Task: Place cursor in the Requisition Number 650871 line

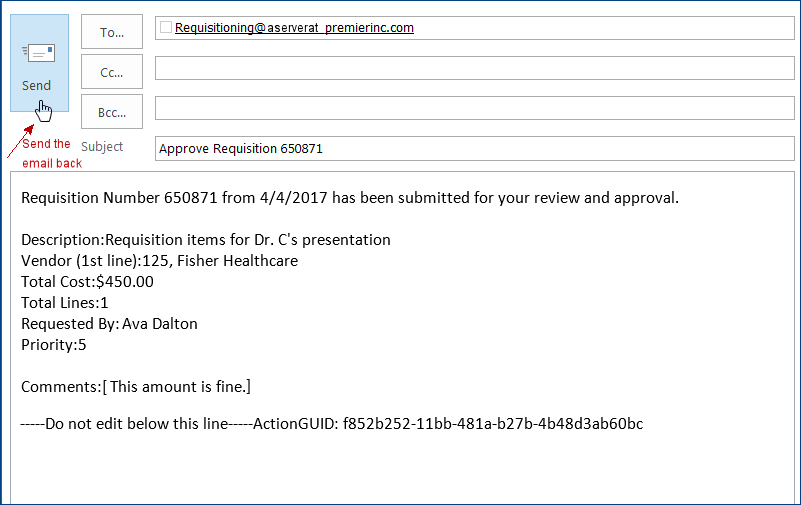Action: point(350,198)
